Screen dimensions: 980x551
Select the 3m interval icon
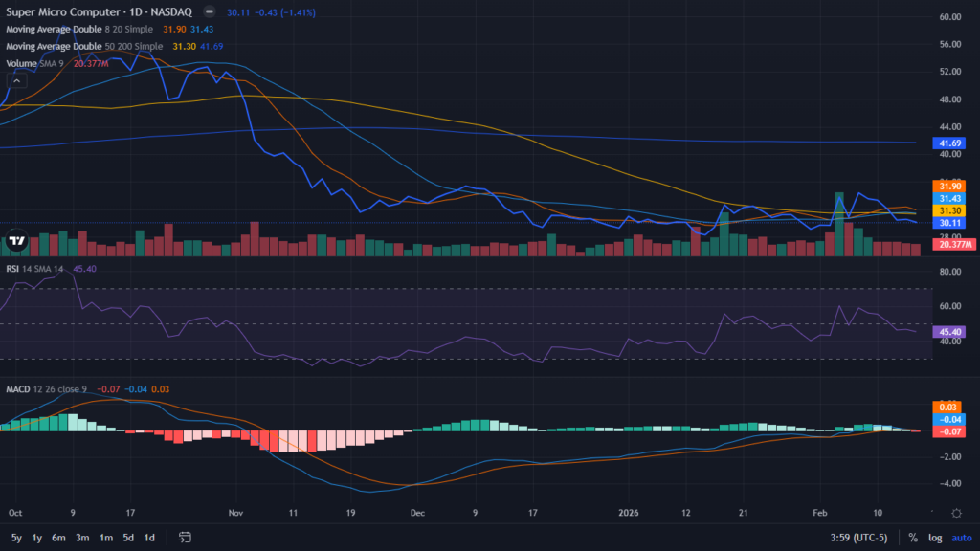coord(82,538)
